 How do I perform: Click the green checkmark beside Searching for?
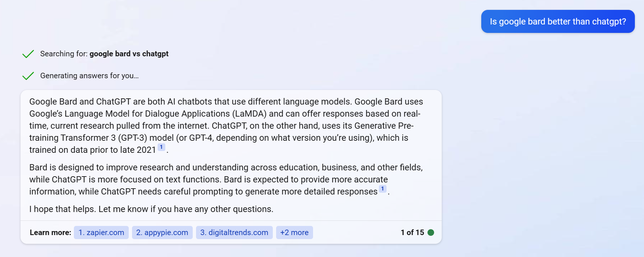coord(28,54)
